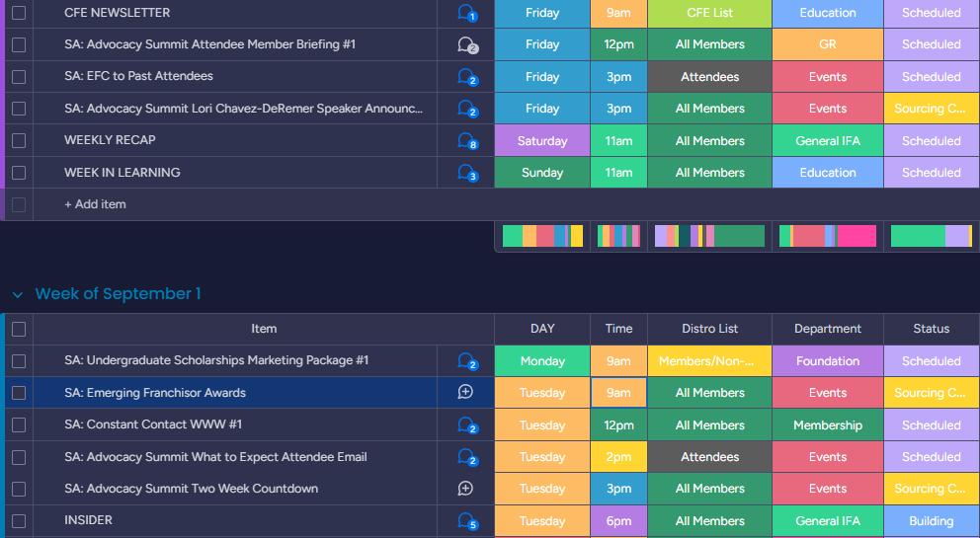Image resolution: width=980 pixels, height=538 pixels.
Task: Open updates for CFE NEWSLETTER item
Action: click(466, 13)
